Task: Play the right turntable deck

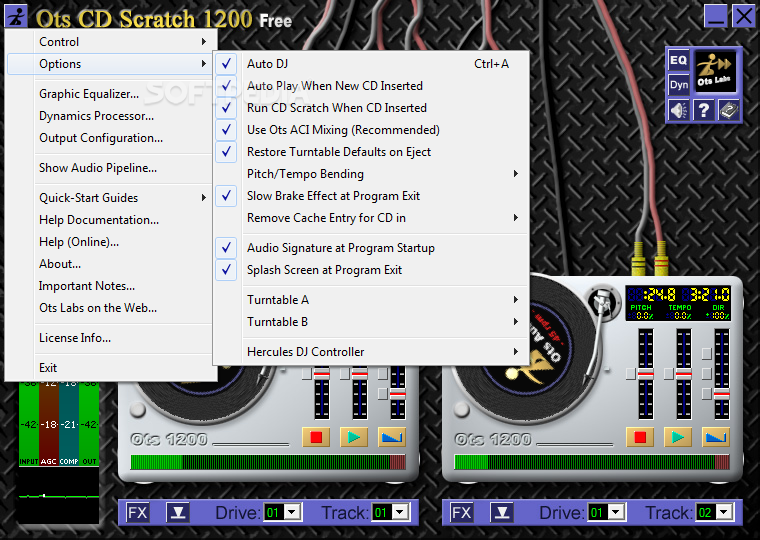Action: click(x=678, y=437)
